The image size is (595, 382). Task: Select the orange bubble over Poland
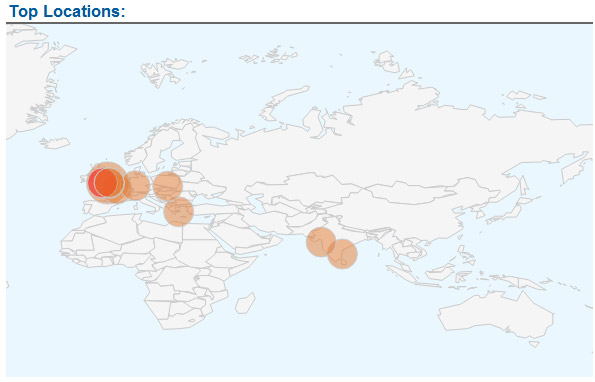168,186
